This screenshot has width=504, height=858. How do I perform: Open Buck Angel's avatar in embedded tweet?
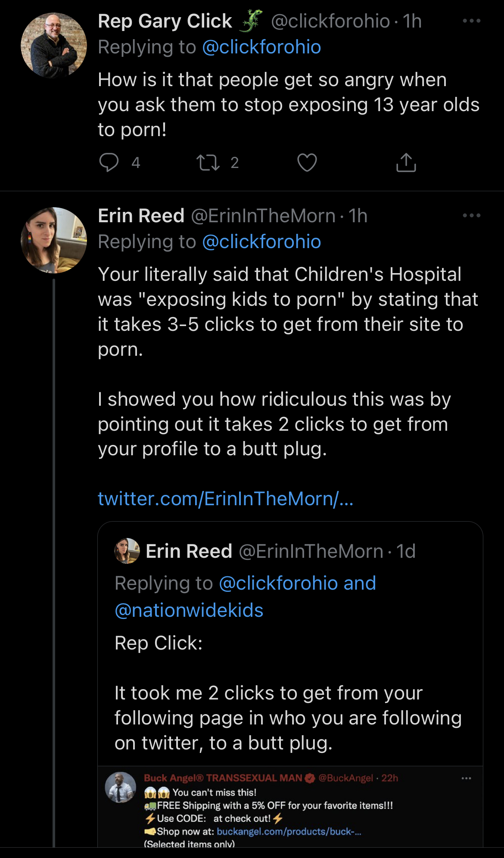click(121, 787)
